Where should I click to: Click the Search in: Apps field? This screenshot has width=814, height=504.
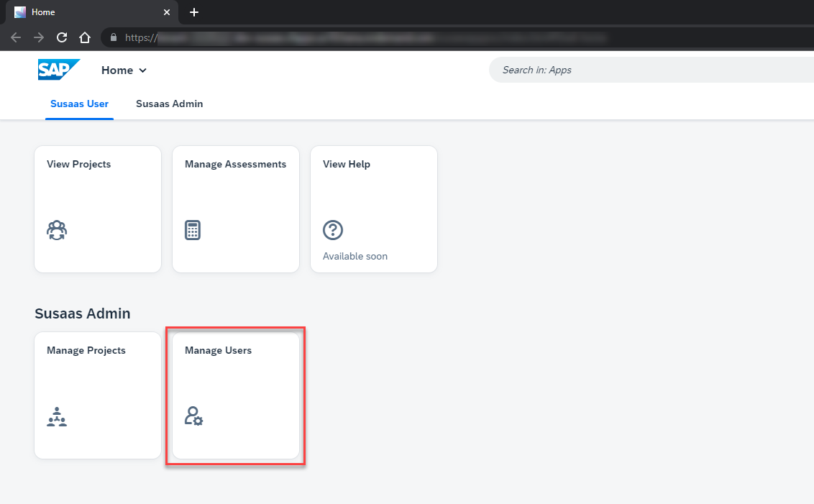click(x=651, y=70)
